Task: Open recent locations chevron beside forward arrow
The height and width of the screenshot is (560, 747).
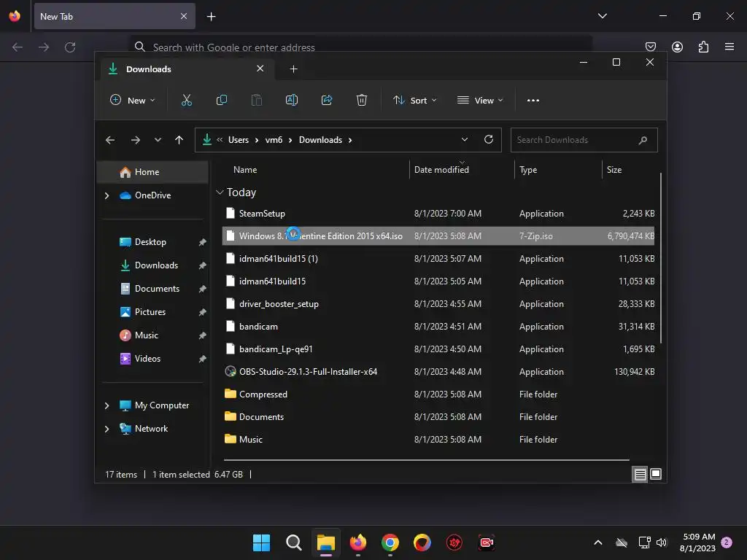Action: pyautogui.click(x=158, y=140)
